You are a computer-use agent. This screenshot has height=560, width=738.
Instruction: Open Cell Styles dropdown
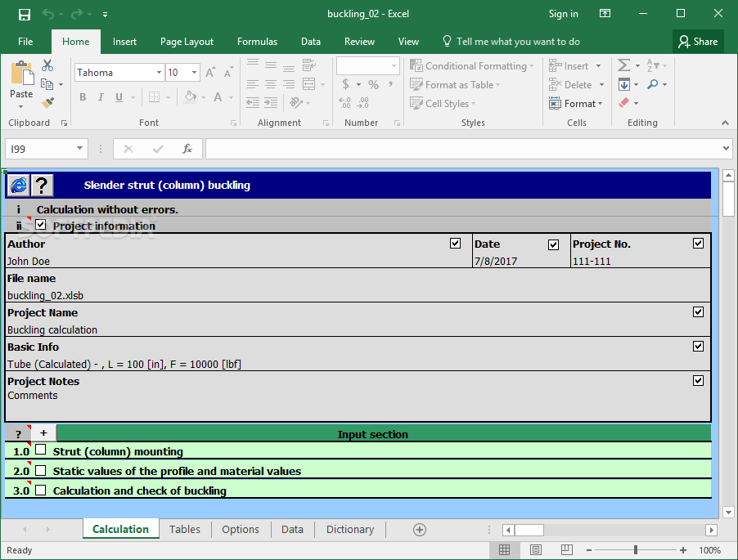tap(443, 104)
